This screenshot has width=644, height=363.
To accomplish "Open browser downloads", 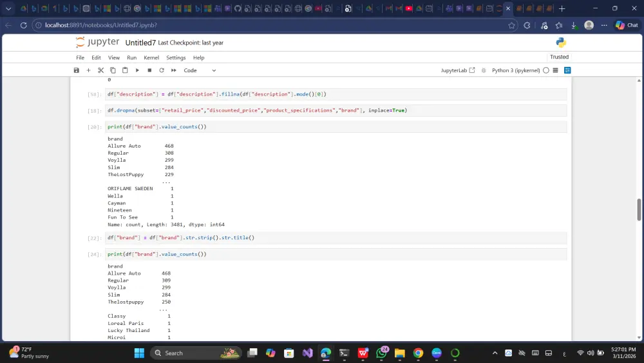I will (x=574, y=25).
